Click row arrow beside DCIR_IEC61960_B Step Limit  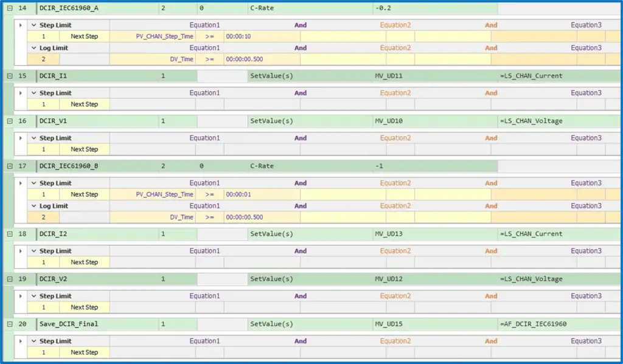click(21, 183)
